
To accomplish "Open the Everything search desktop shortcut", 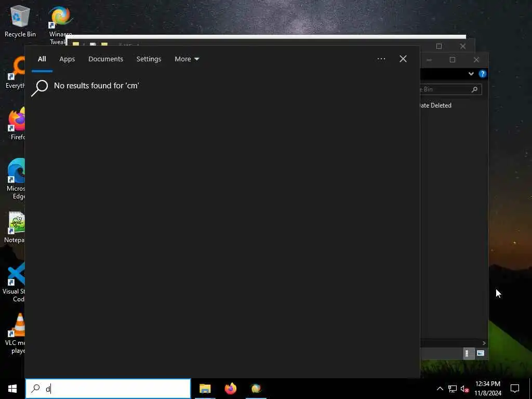I will pos(16,73).
